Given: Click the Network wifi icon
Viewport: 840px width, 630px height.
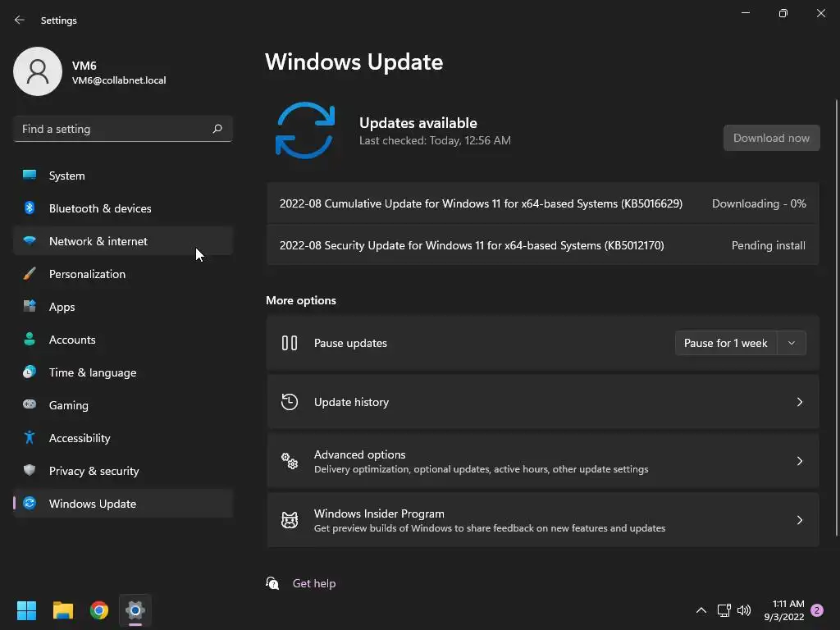Looking at the screenshot, I should click(x=30, y=240).
